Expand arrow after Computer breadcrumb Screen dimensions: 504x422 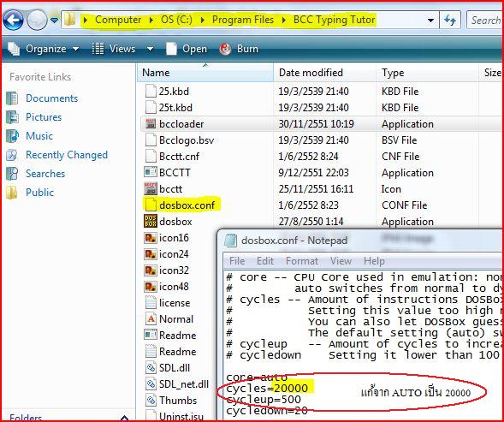151,20
